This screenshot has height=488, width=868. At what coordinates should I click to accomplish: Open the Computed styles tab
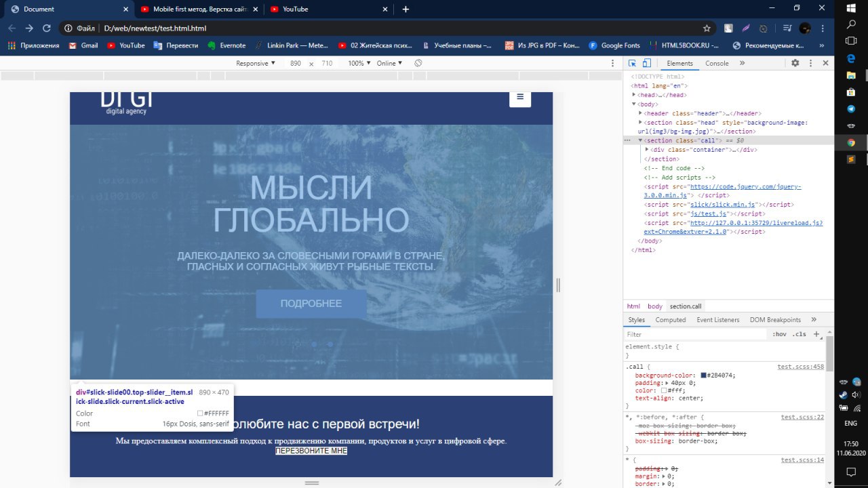pyautogui.click(x=671, y=320)
